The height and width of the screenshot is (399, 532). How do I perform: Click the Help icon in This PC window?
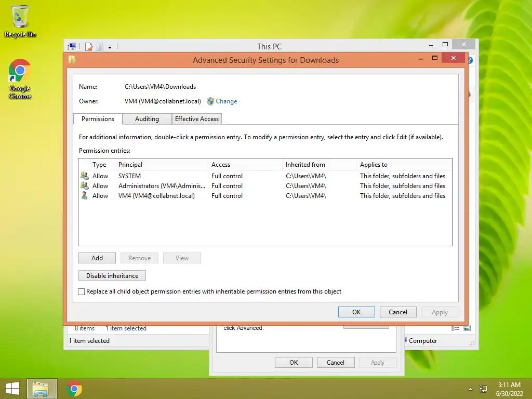click(470, 60)
